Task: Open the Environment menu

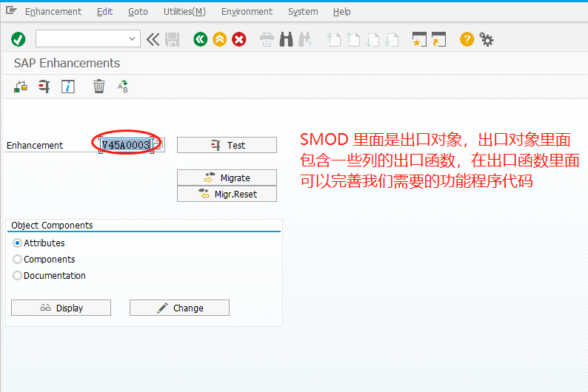Action: 247,12
